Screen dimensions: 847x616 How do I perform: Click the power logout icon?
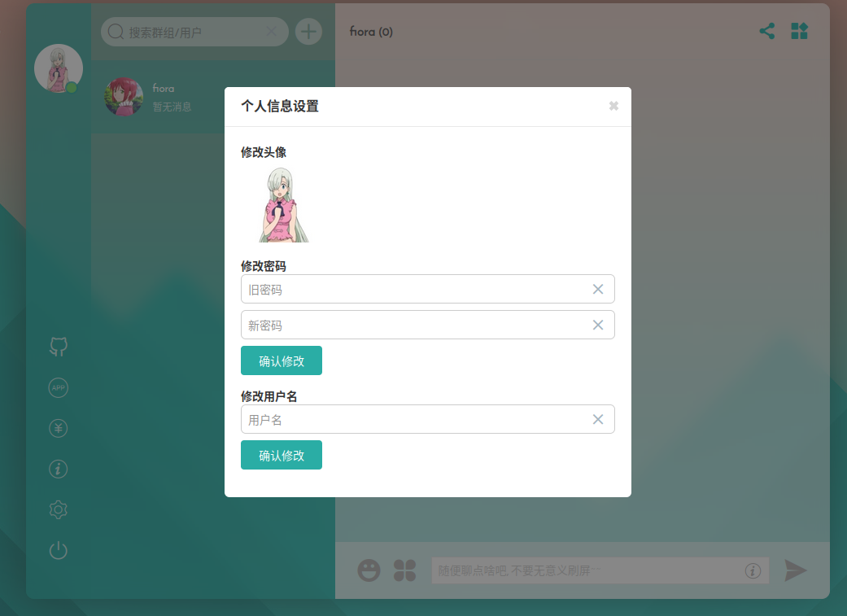(x=58, y=550)
